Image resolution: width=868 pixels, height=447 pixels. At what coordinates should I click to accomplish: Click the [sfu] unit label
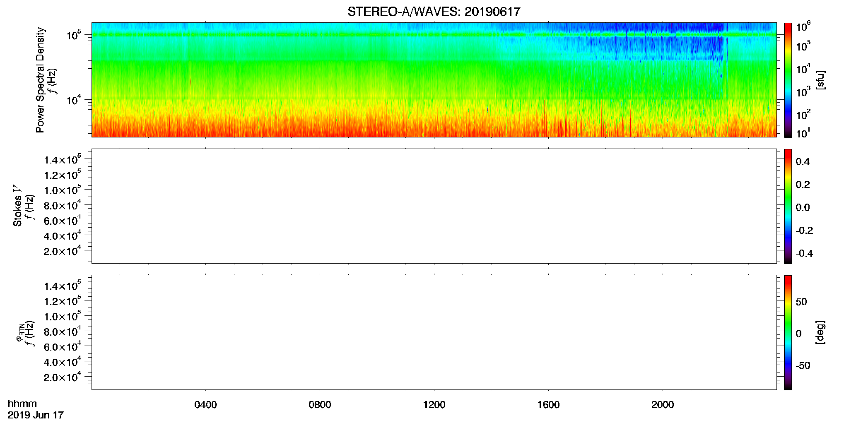click(820, 80)
